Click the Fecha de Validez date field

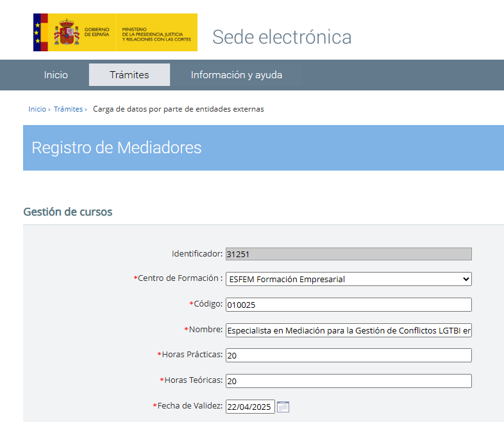pos(249,407)
